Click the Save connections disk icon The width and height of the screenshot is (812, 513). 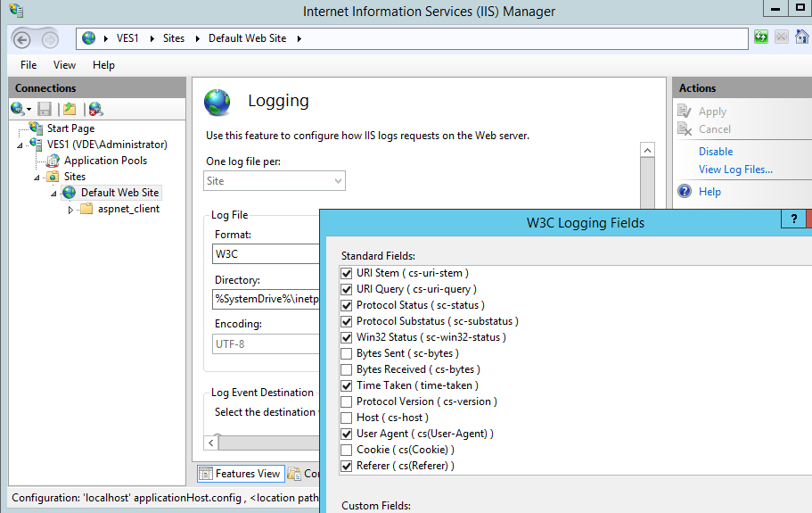45,109
